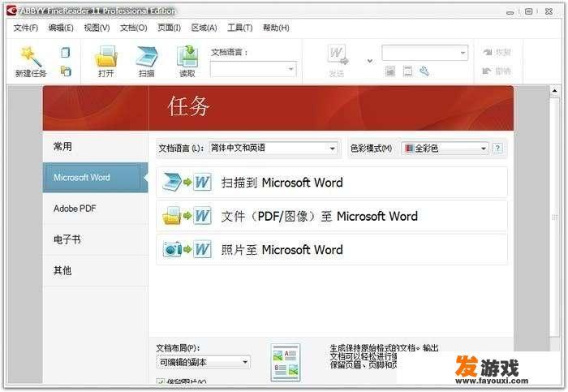This screenshot has height=392, width=568.
Task: Click the panel splitter grip on right edge
Action: 554,218
